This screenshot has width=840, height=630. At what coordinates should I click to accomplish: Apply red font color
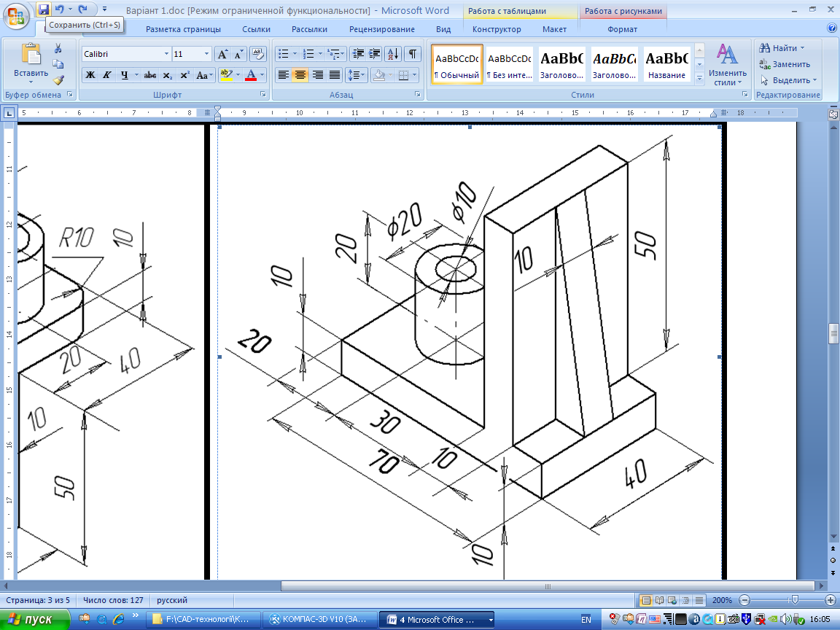(251, 75)
